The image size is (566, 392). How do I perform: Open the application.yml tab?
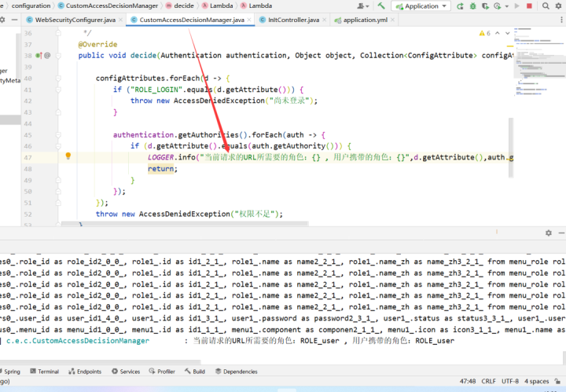365,20
